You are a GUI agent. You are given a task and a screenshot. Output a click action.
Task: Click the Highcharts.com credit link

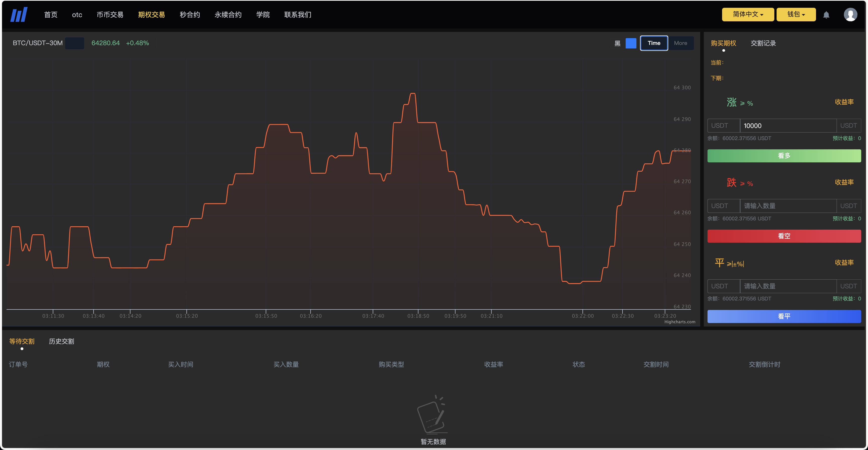(679, 322)
